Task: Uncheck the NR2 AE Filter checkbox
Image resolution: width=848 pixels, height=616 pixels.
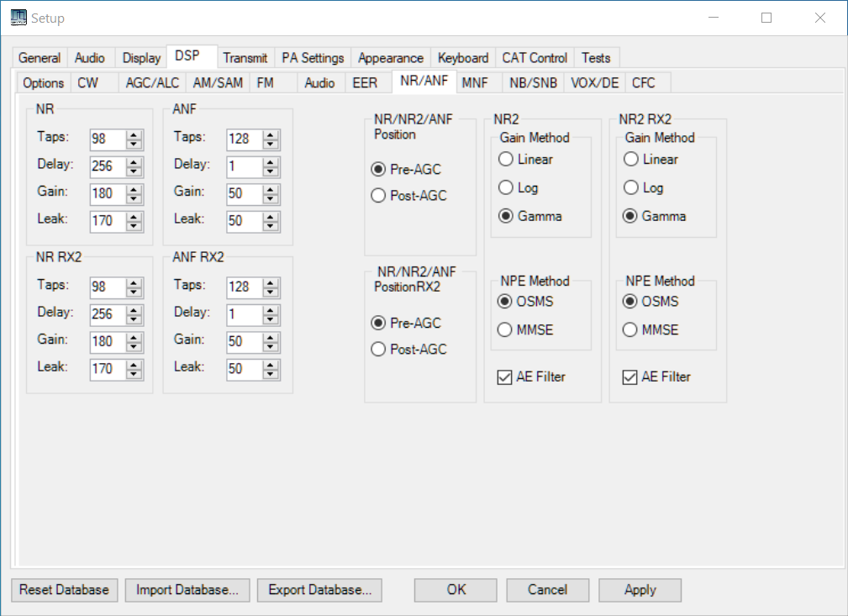Action: coord(505,377)
